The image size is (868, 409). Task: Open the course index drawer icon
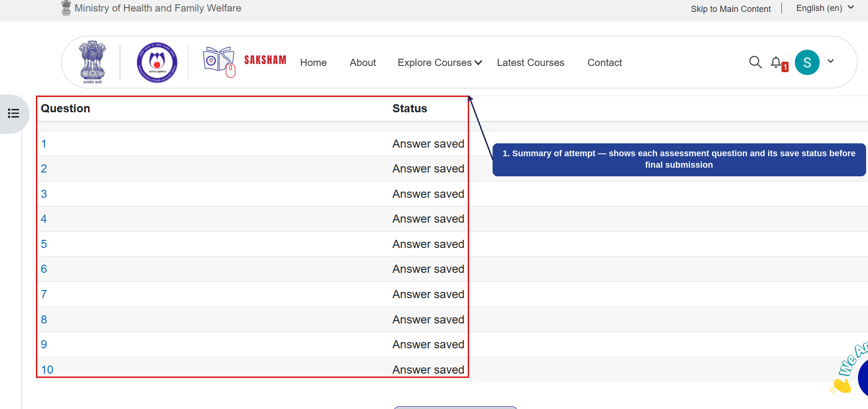click(x=13, y=114)
